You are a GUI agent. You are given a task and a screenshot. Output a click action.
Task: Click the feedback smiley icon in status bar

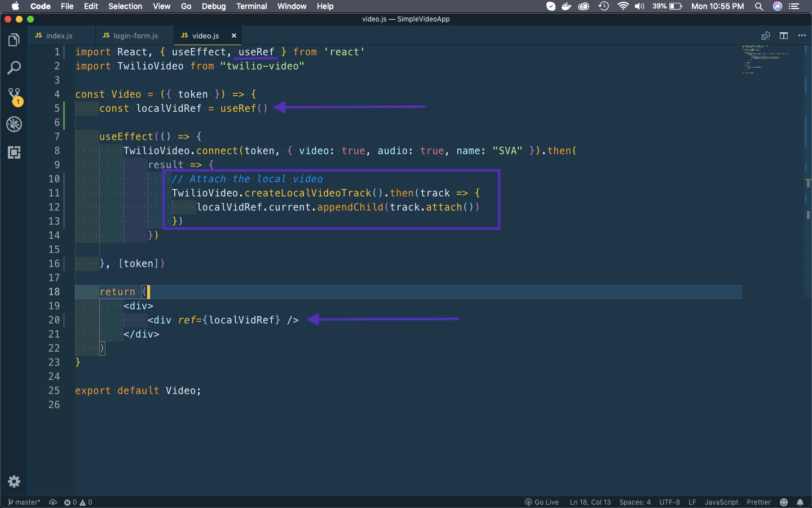pos(784,502)
